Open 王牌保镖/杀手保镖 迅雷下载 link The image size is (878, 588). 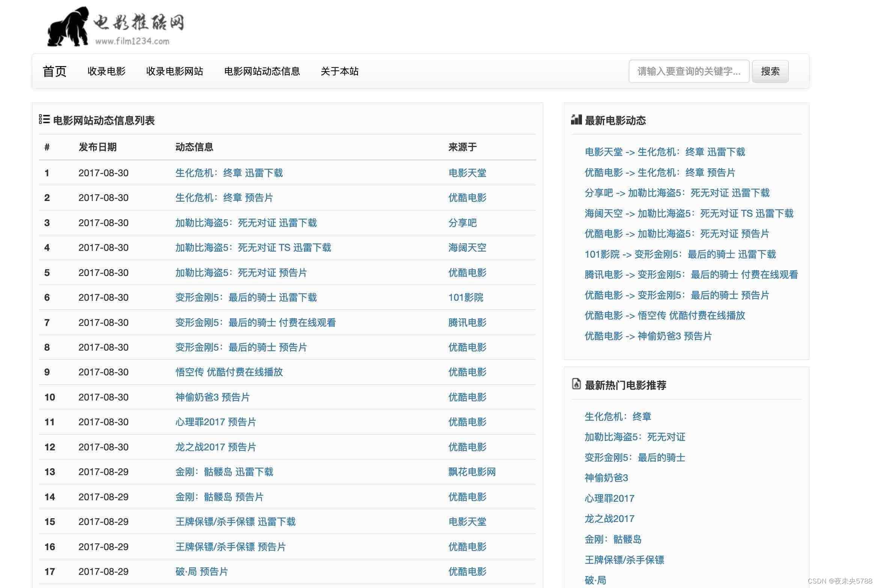(x=235, y=522)
